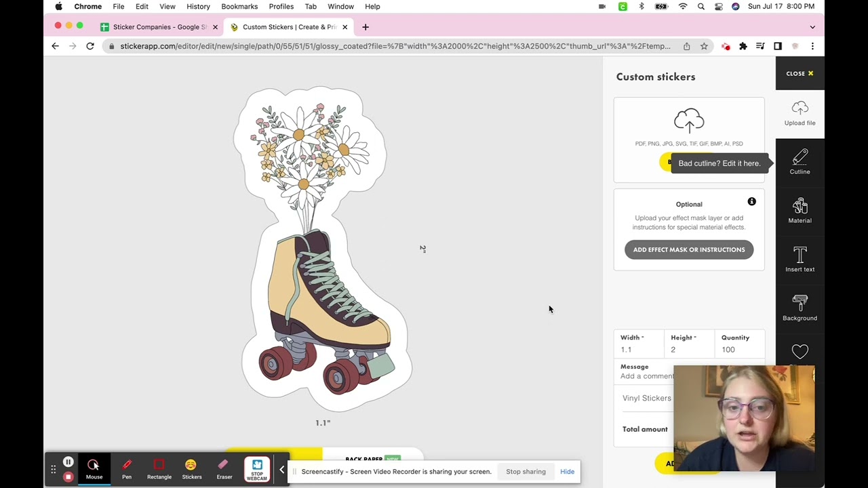The width and height of the screenshot is (868, 488).
Task: Click the date and time in menu bar
Action: pos(781,6)
